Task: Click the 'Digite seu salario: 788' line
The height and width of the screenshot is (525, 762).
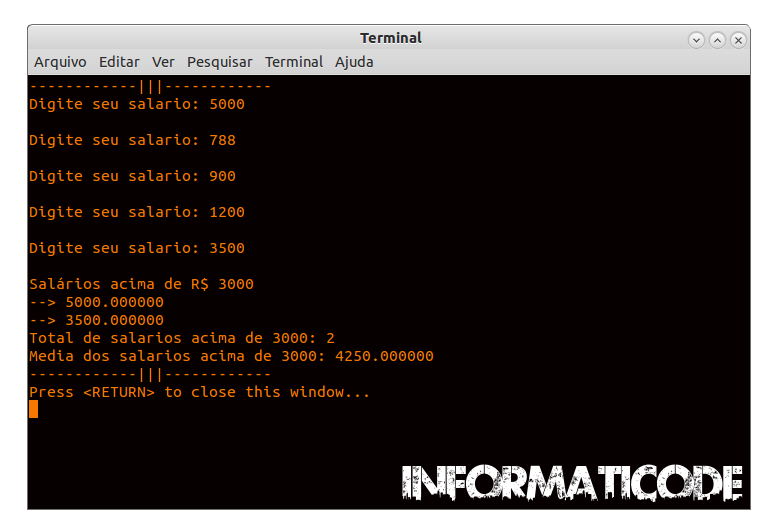Action: [133, 140]
